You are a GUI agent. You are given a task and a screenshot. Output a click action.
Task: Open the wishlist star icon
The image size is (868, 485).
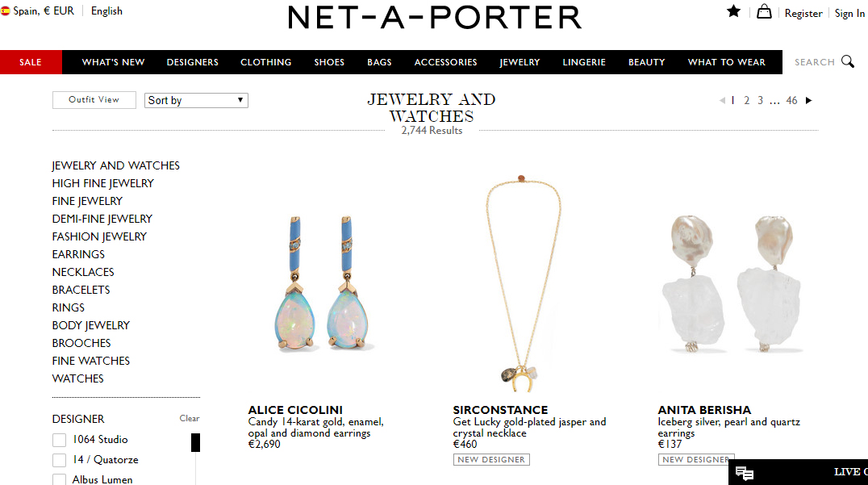tap(733, 11)
